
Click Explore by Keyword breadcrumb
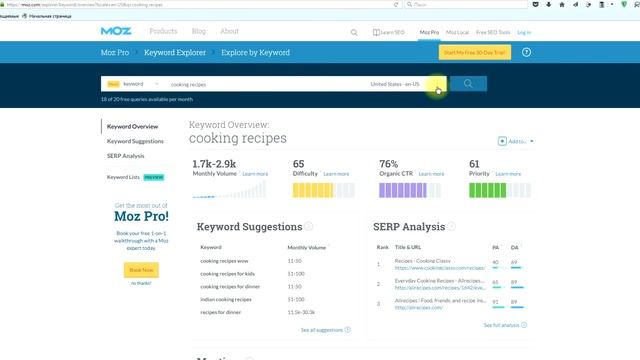coord(256,53)
